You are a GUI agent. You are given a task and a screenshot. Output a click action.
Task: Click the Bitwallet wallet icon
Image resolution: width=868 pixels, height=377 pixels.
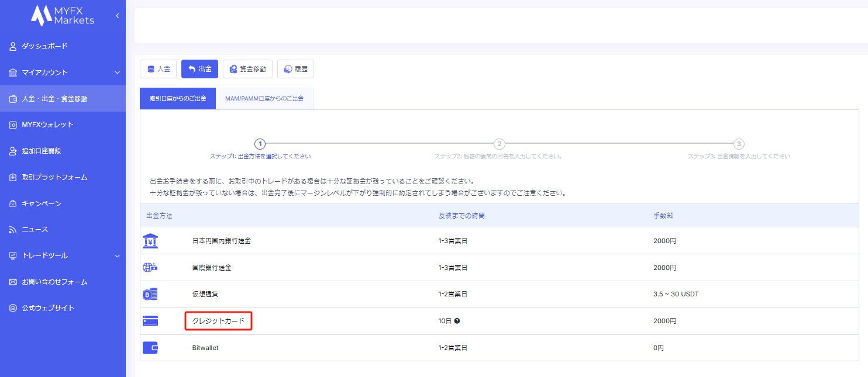[x=150, y=348]
